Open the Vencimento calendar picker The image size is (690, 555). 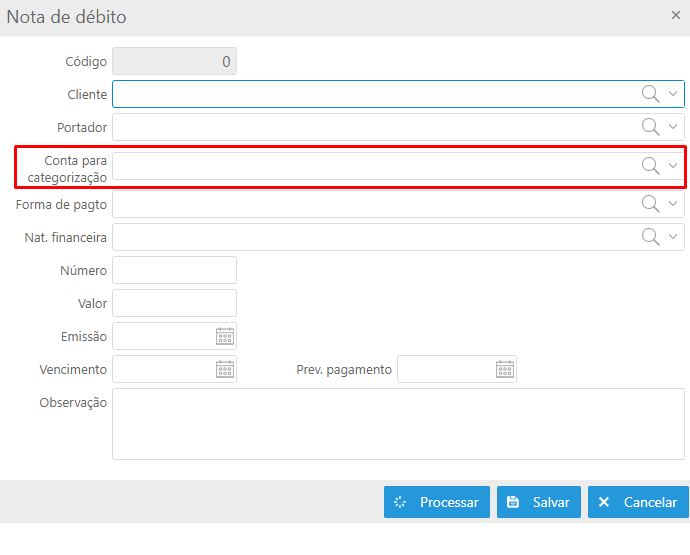click(x=225, y=369)
